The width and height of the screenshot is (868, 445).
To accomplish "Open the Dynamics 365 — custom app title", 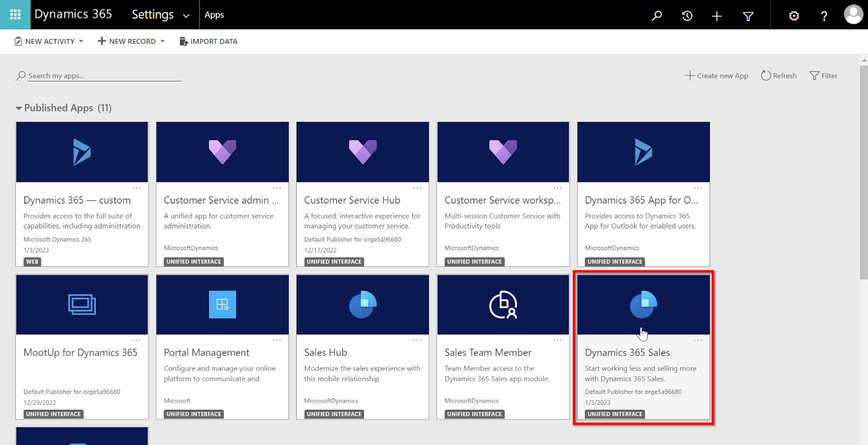I will pyautogui.click(x=77, y=200).
